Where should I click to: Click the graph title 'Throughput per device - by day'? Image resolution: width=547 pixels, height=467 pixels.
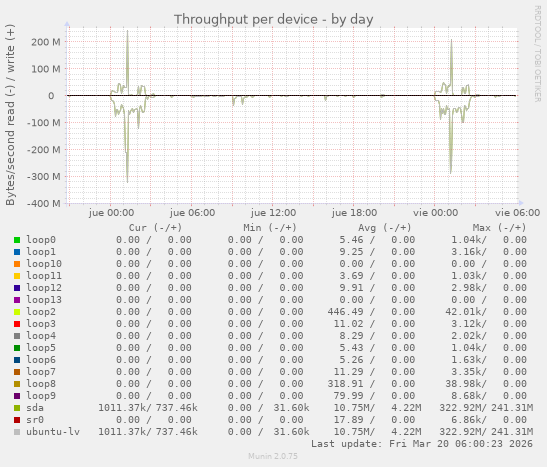pos(274,20)
